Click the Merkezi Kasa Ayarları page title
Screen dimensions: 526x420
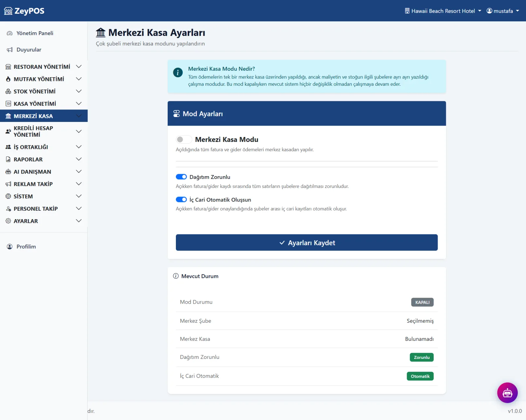click(157, 33)
